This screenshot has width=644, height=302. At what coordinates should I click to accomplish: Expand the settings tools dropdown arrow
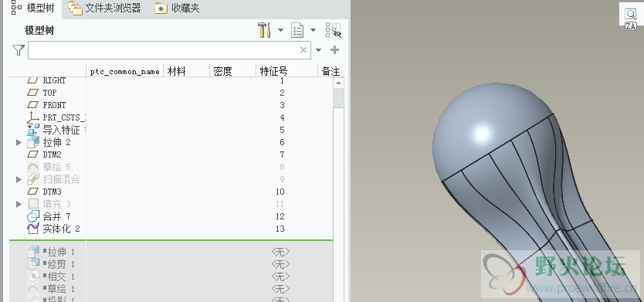(281, 30)
